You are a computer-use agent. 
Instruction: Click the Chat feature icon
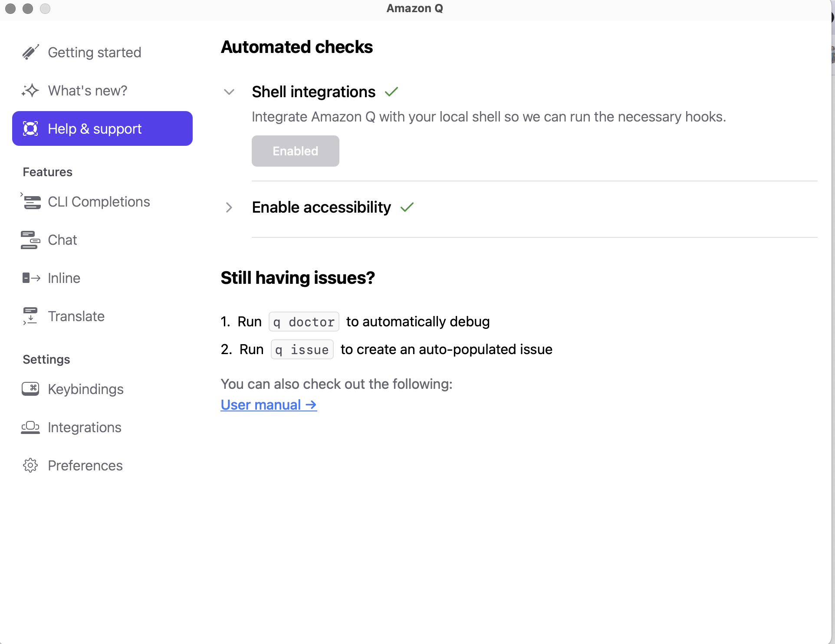click(30, 240)
